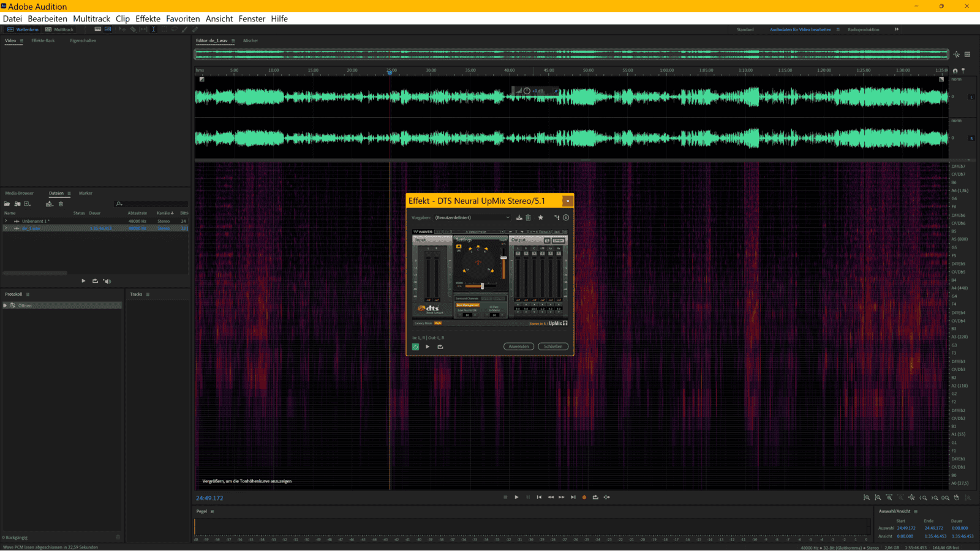Screen dimensions: 980x551
Task: Adjust the Width slider in UpMix plugin
Action: pos(482,286)
